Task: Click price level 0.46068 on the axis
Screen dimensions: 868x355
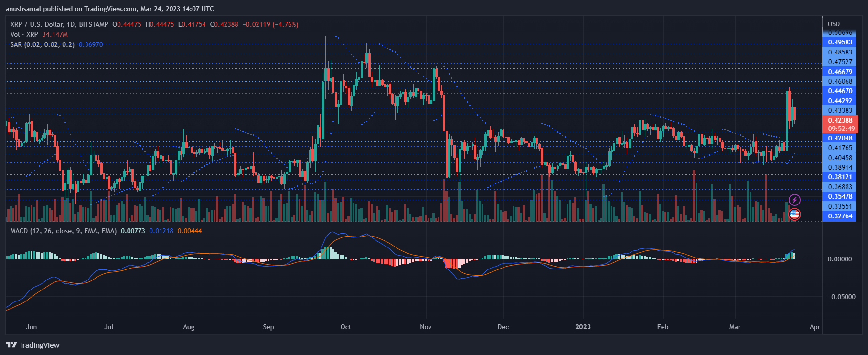Action: (840, 81)
